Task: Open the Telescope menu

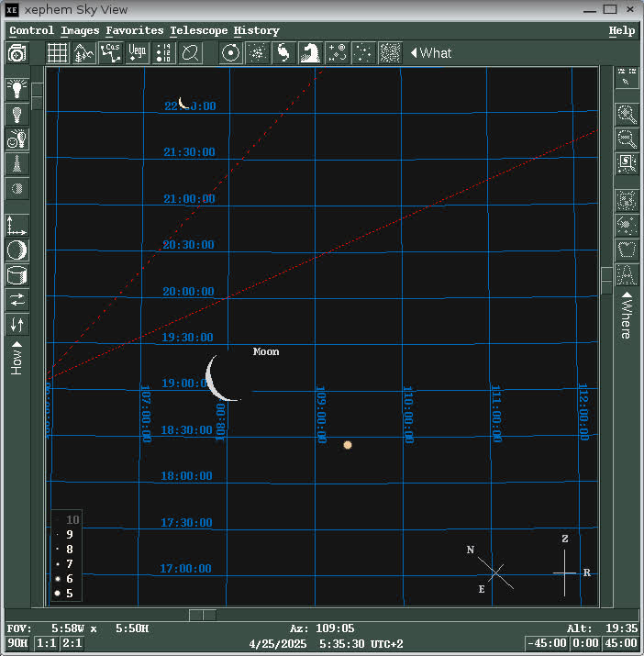Action: tap(198, 30)
